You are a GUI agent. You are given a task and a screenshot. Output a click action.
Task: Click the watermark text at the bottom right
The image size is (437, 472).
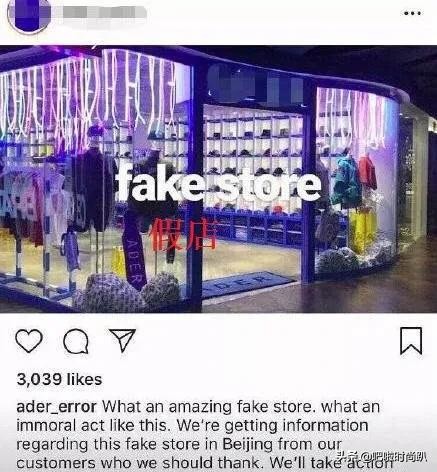click(x=381, y=457)
